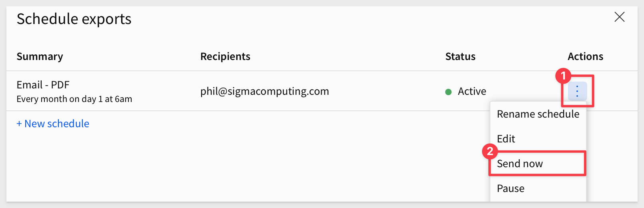The width and height of the screenshot is (644, 208).
Task: Click the Active status label
Action: tap(472, 91)
